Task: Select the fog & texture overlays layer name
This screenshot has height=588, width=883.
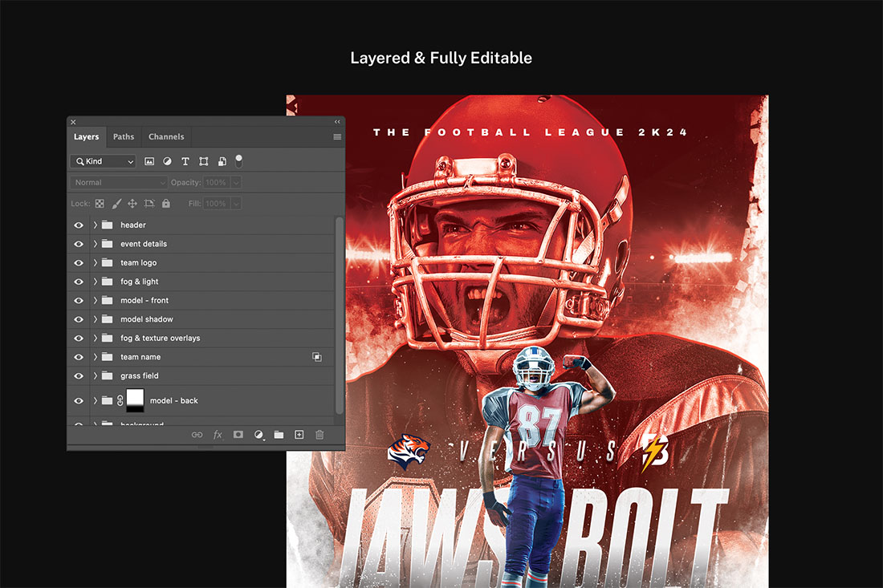Action: [x=160, y=339]
